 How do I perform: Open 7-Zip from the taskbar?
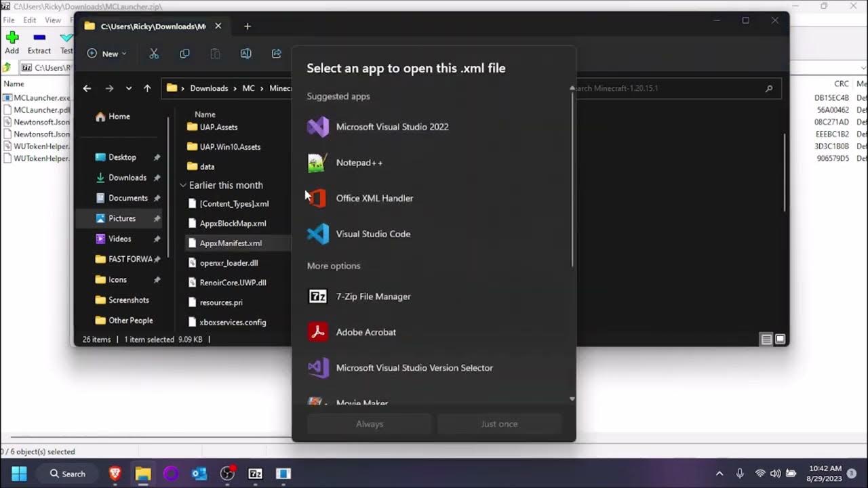tap(255, 474)
